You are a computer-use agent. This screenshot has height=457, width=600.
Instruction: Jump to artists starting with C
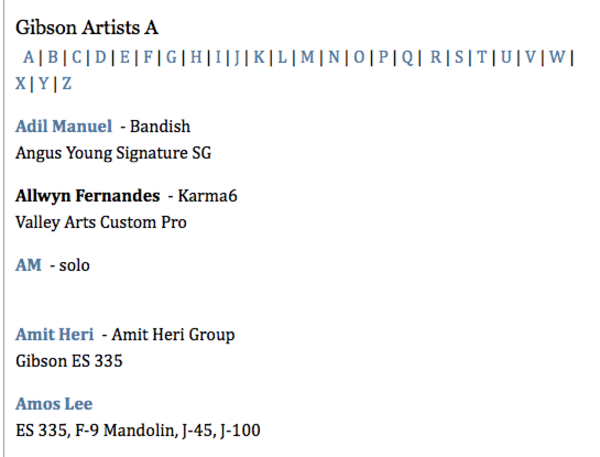pos(77,57)
